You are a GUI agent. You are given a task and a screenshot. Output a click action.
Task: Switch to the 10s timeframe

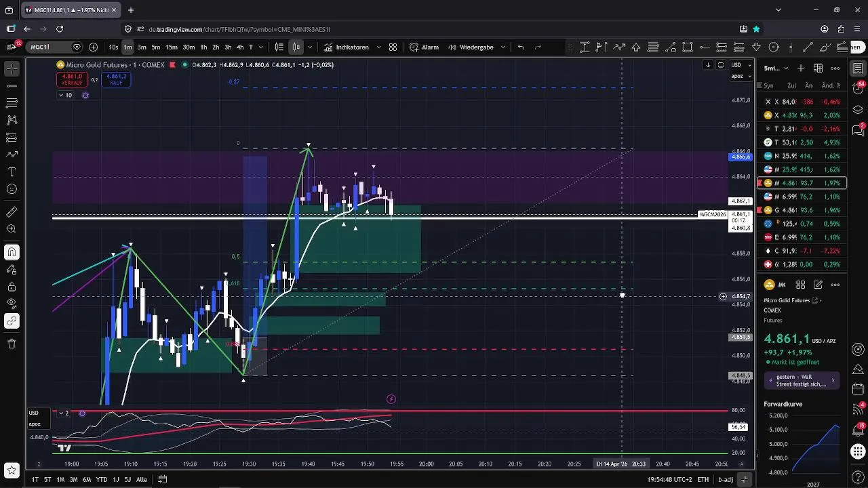click(x=113, y=47)
